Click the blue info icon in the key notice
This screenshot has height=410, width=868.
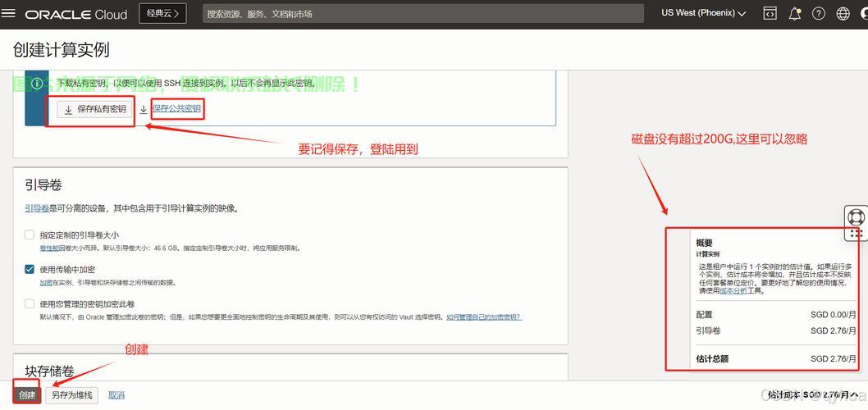coord(37,84)
